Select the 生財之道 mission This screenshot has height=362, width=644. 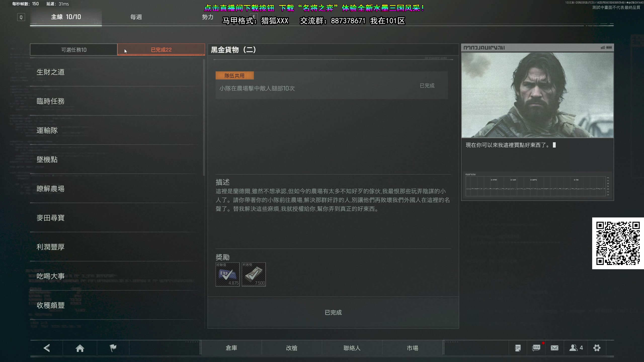coord(51,72)
